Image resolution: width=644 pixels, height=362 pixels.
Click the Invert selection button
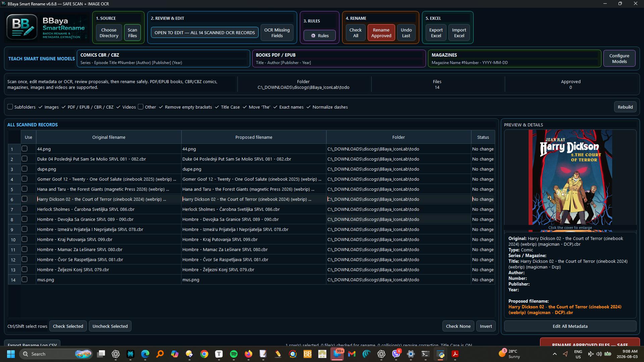(486, 326)
